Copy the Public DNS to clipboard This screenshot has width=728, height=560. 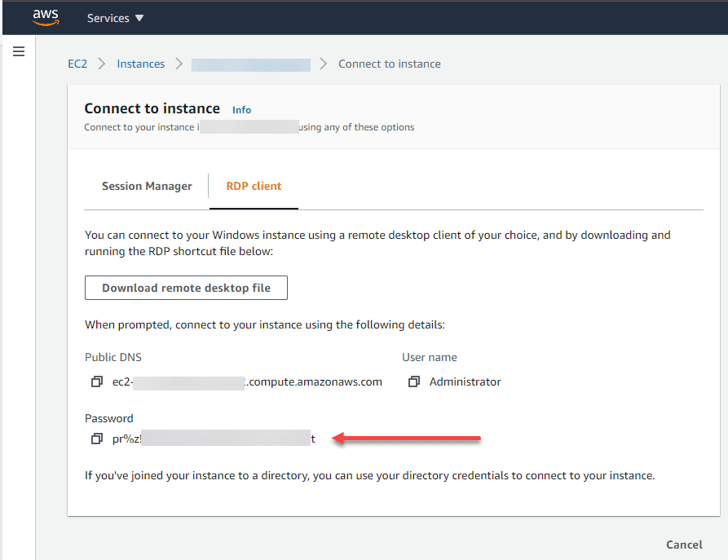[x=97, y=381]
